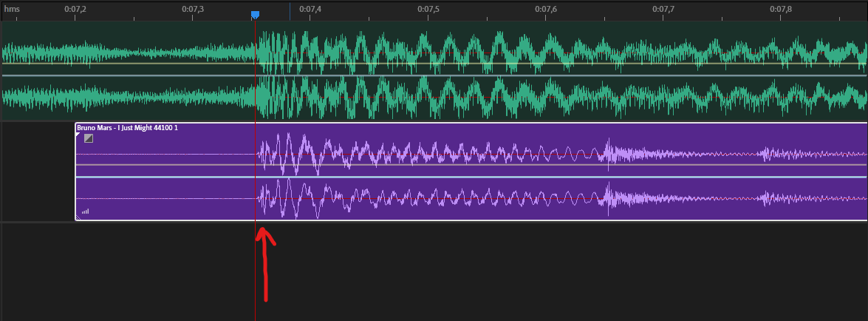Viewport: 868px width, 321px height.
Task: Click the 0:07,4 mark on time ruler
Action: pyautogui.click(x=310, y=9)
